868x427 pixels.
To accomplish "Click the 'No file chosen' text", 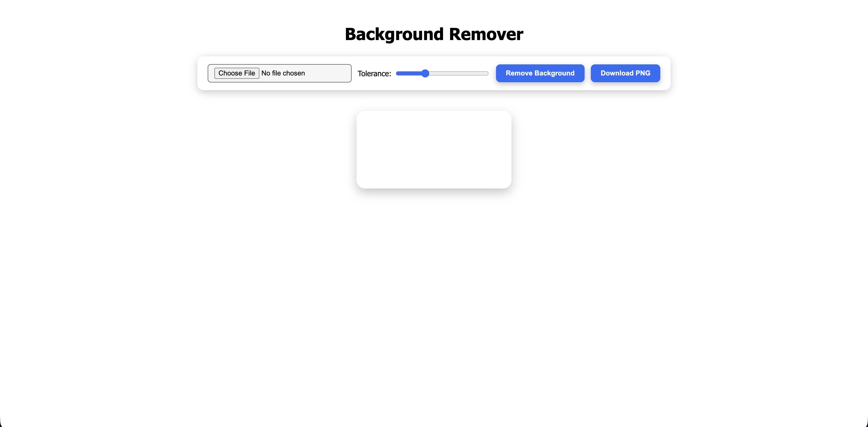I will [283, 73].
